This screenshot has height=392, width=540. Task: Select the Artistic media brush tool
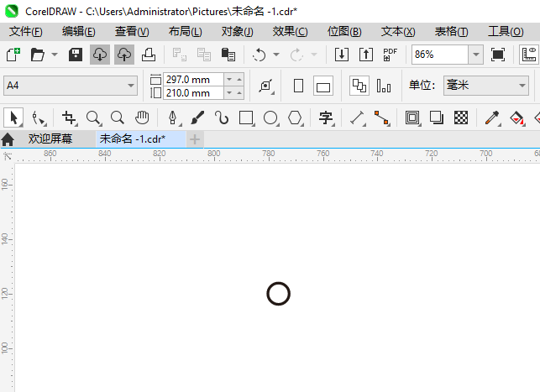pyautogui.click(x=197, y=118)
